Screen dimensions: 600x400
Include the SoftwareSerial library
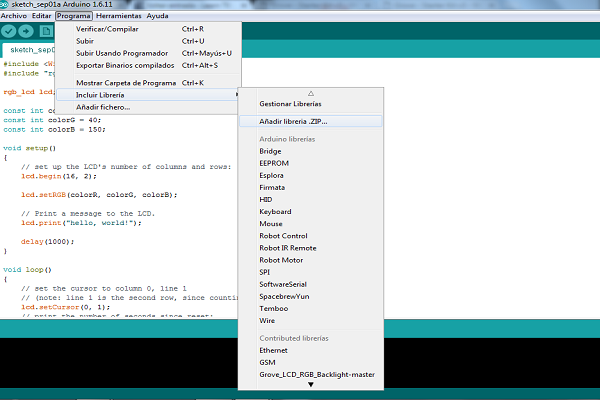coord(311,284)
